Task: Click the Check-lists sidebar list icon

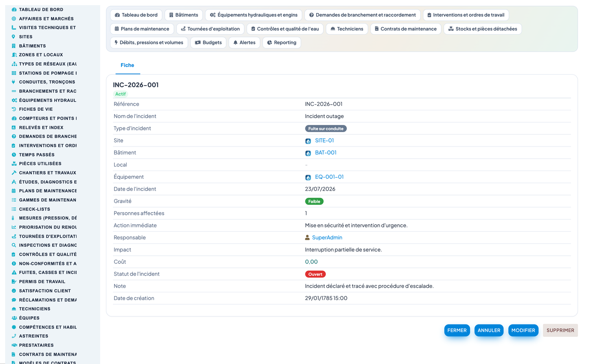Action: 14,209
